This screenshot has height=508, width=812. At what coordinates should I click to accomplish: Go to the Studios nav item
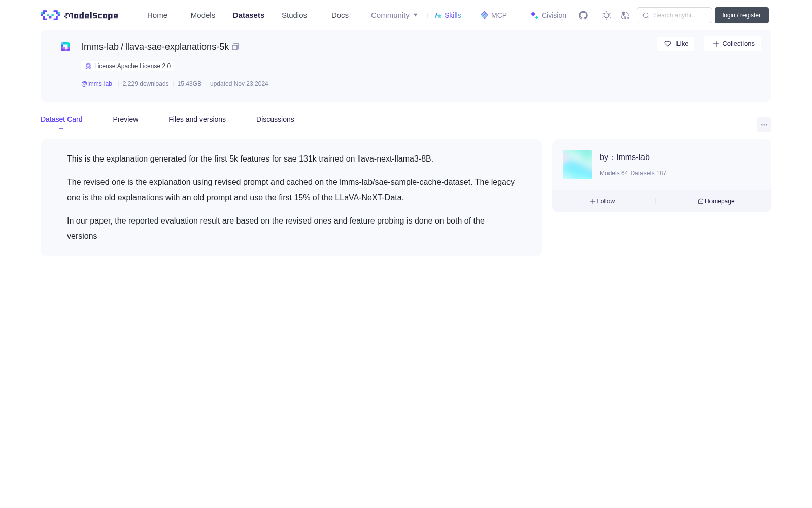(294, 15)
